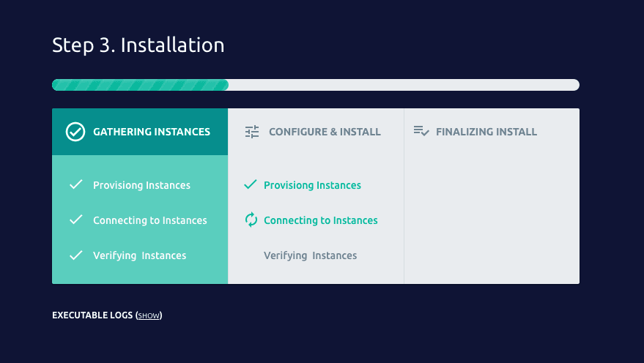Click the green sync icon beside Connecting to Instances
Viewport: 644px width, 363px height.
click(251, 220)
